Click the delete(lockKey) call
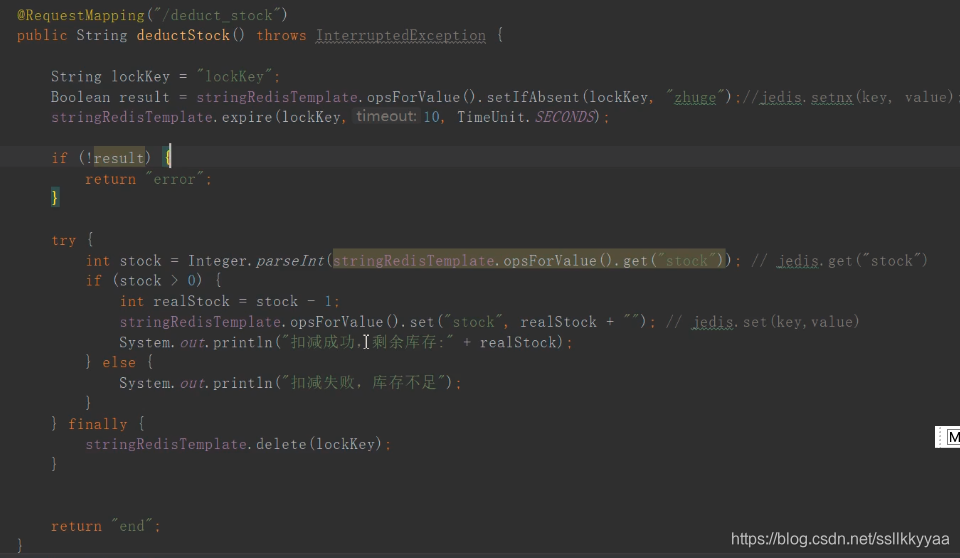 click(x=319, y=444)
